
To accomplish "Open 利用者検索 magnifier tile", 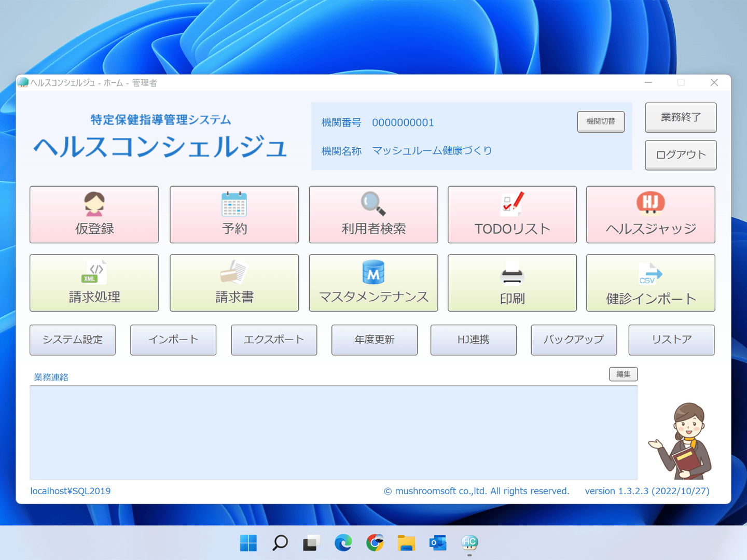I will [374, 215].
